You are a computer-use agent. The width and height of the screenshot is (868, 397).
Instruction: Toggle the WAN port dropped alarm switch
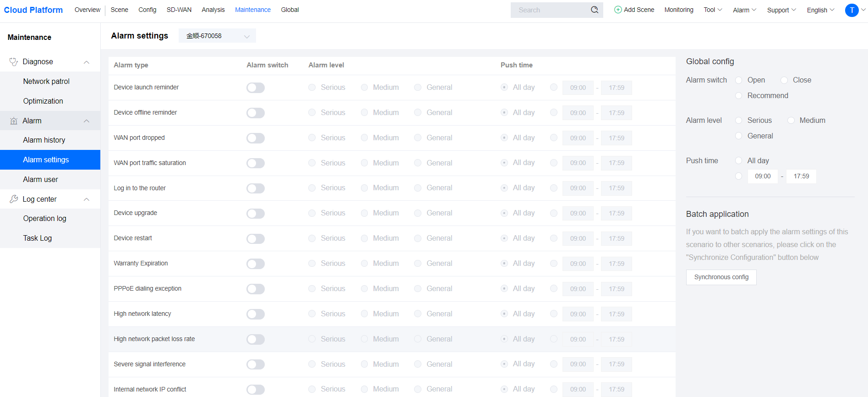(255, 138)
